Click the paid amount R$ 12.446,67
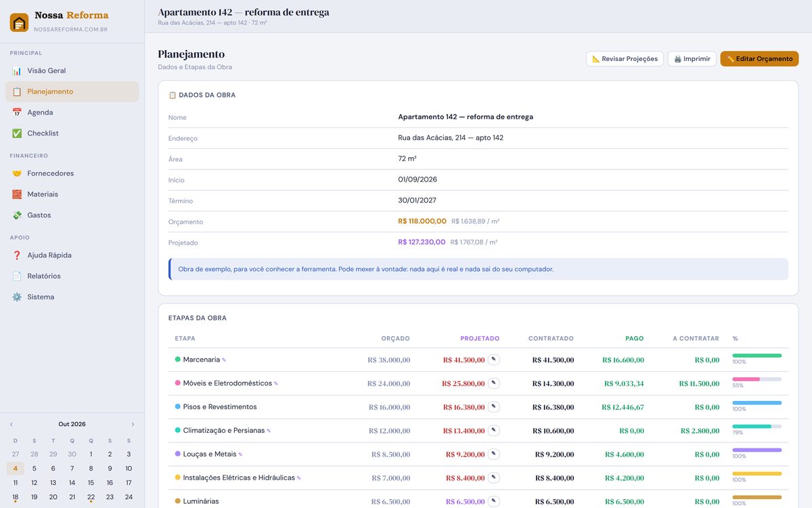Image resolution: width=812 pixels, height=508 pixels. [x=623, y=408]
